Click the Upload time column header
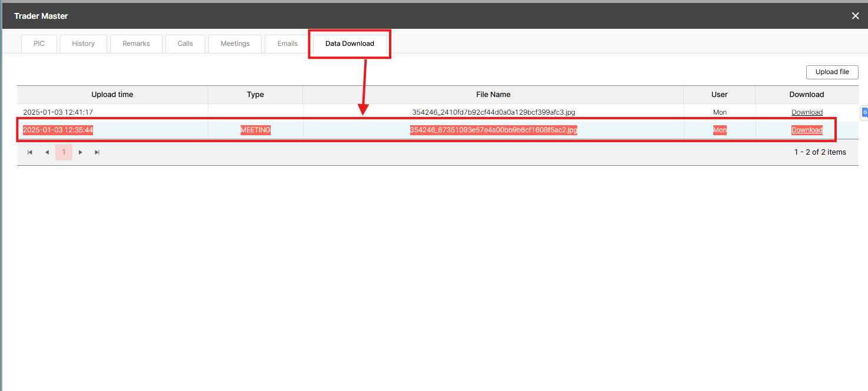868x391 pixels. pyautogui.click(x=112, y=95)
